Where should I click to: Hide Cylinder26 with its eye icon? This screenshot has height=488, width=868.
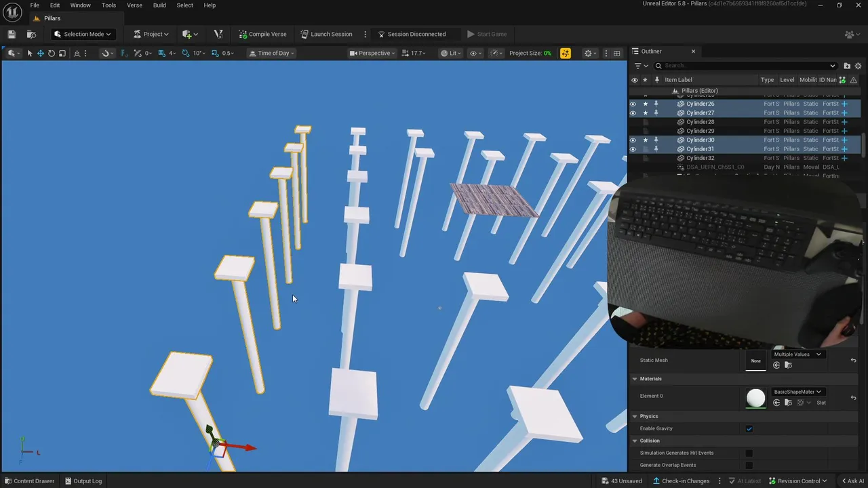pyautogui.click(x=633, y=104)
